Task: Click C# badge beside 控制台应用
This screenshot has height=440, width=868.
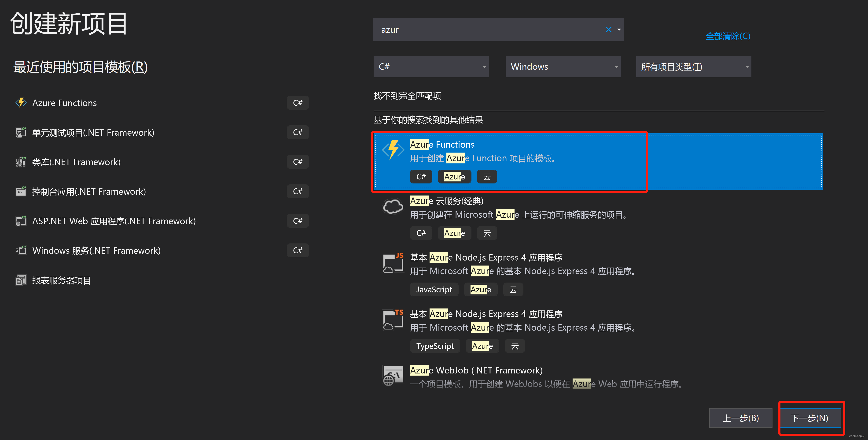Action: click(298, 191)
